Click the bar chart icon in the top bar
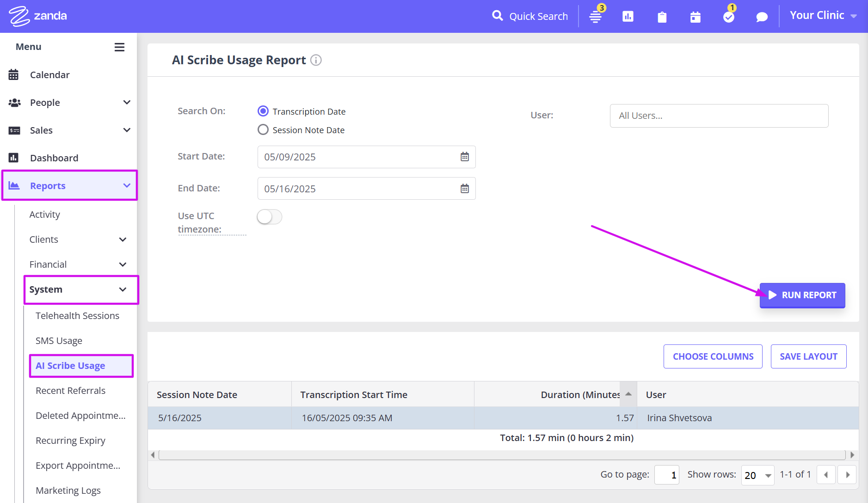The image size is (868, 503). (627, 16)
